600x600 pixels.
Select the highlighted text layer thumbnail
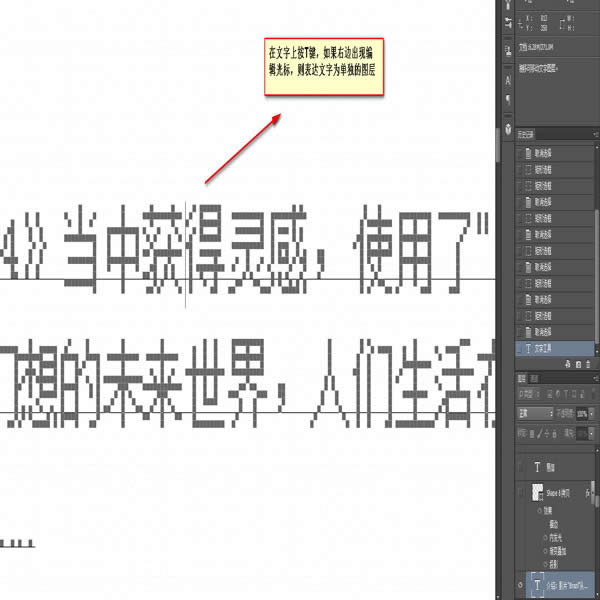537,585
